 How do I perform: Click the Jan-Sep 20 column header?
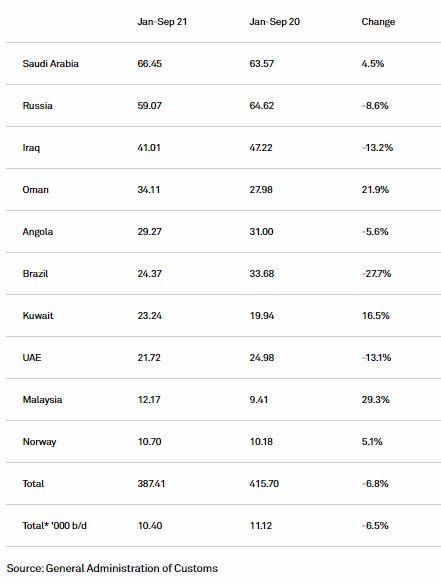[274, 22]
